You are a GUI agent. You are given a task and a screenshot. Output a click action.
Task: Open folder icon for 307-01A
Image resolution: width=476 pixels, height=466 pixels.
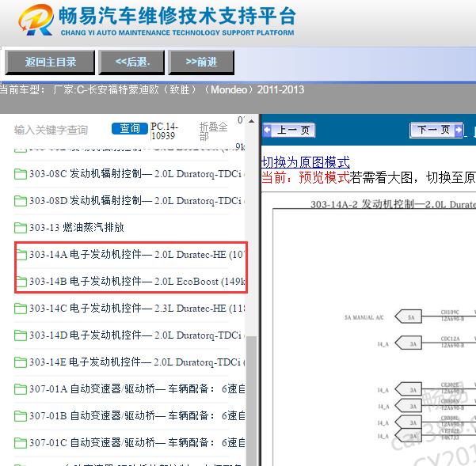pos(21,389)
